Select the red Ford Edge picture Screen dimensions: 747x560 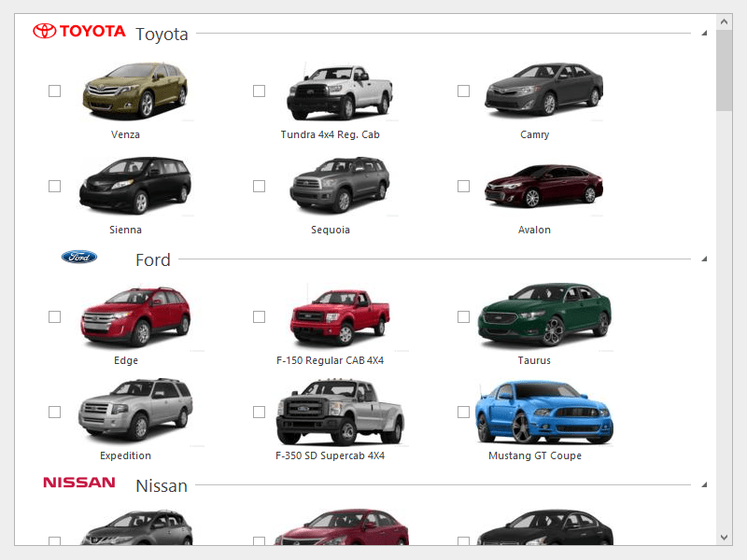tap(135, 316)
